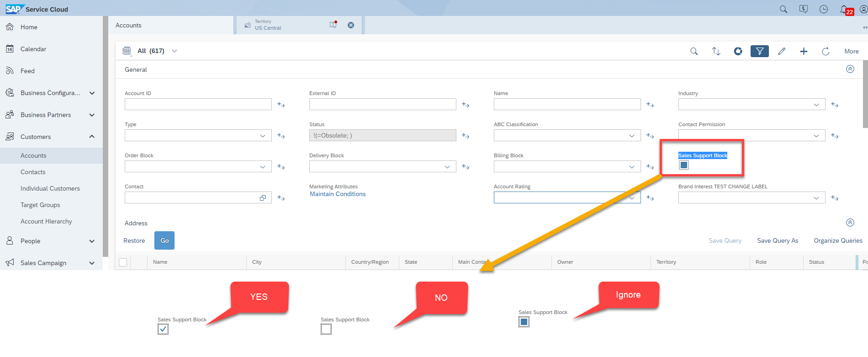Toggle the filter funnel button
Image resolution: width=868 pixels, height=357 pixels.
point(760,51)
